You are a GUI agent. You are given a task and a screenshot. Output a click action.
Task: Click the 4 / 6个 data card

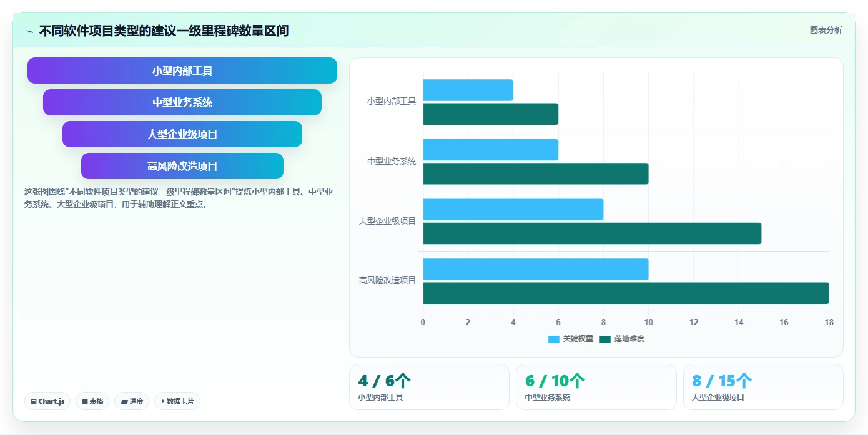pyautogui.click(x=429, y=387)
